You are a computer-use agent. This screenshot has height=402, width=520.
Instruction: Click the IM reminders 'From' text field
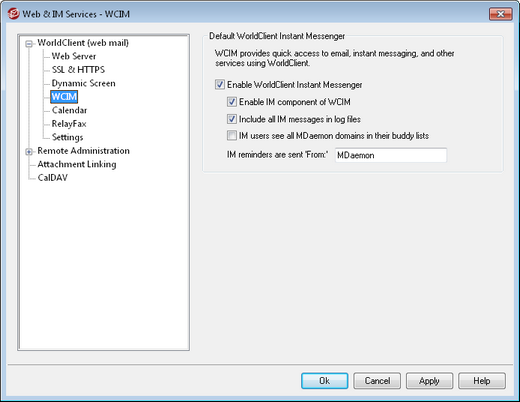(391, 155)
